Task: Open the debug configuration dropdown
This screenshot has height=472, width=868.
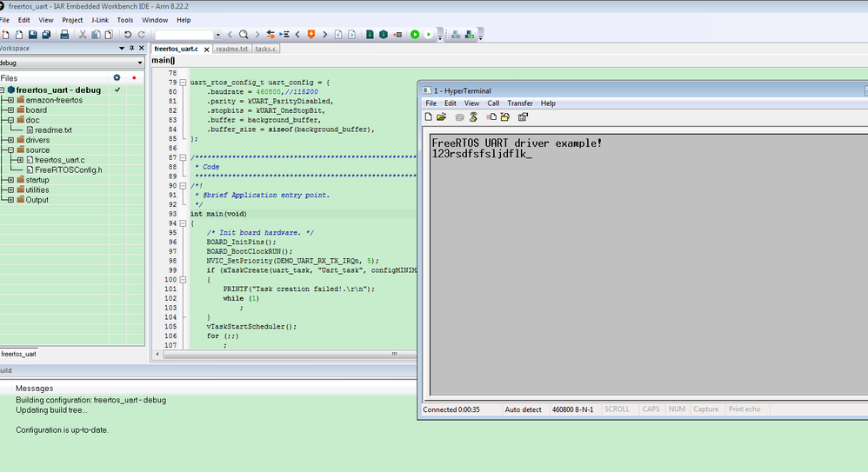Action: pos(139,63)
